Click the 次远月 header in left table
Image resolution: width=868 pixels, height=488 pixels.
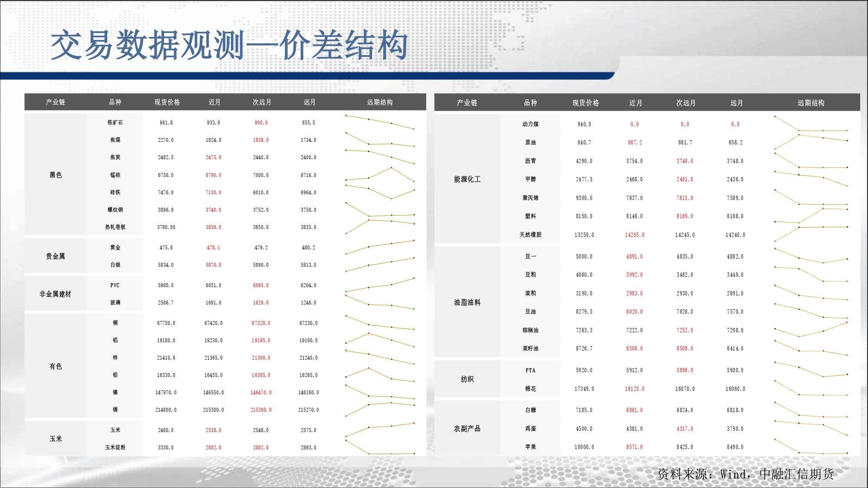(x=262, y=102)
